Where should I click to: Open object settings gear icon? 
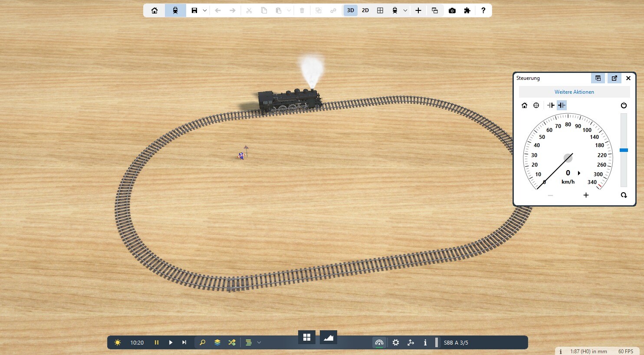pos(396,342)
